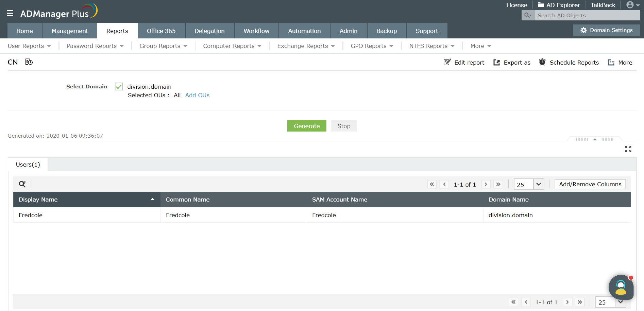Viewport: 644px width, 311px height.
Task: Open the user account avatar menu
Action: [633, 5]
